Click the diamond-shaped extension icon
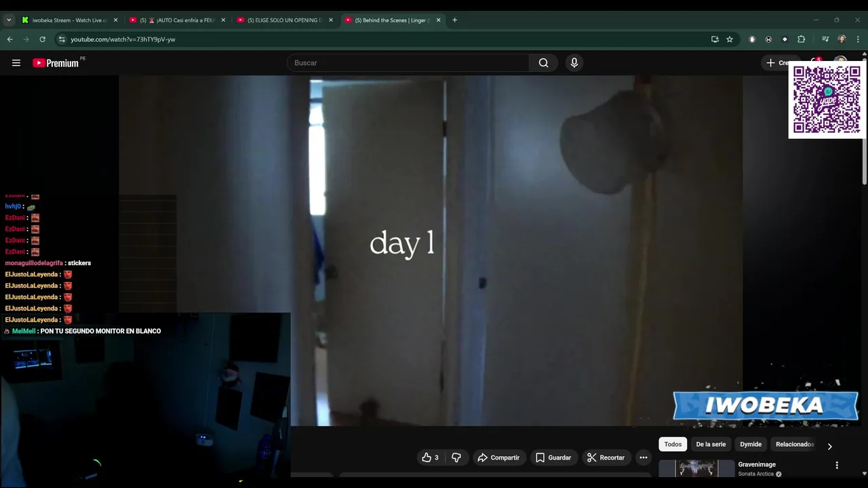868x488 pixels. pos(785,39)
